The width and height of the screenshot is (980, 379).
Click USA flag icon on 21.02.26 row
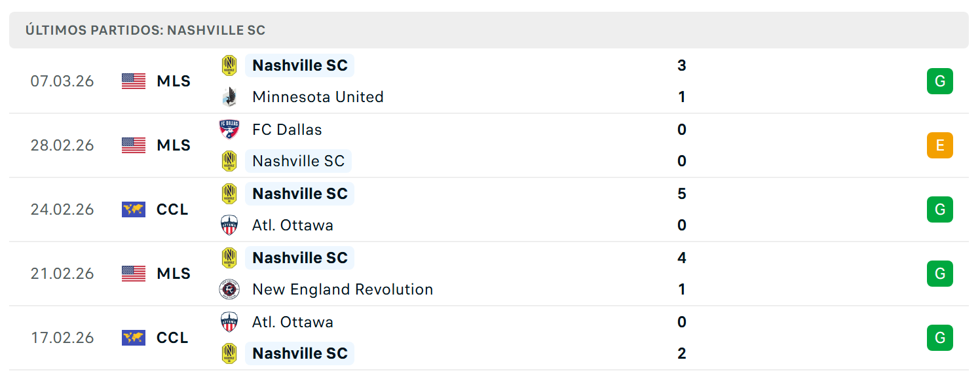(x=134, y=274)
